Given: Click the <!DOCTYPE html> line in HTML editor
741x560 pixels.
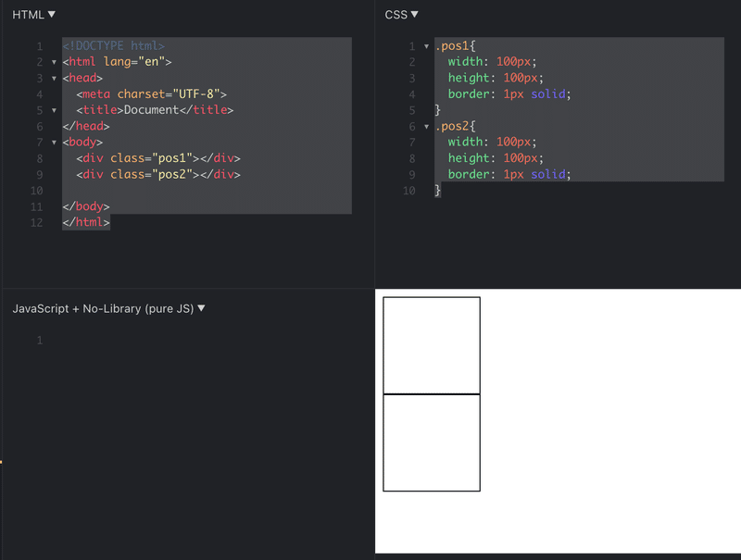Looking at the screenshot, I should click(113, 45).
